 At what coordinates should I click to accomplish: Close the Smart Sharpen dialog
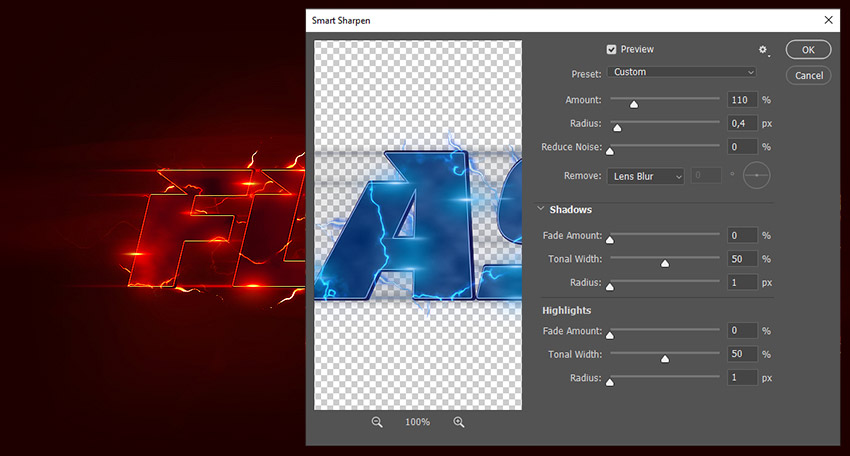828,19
